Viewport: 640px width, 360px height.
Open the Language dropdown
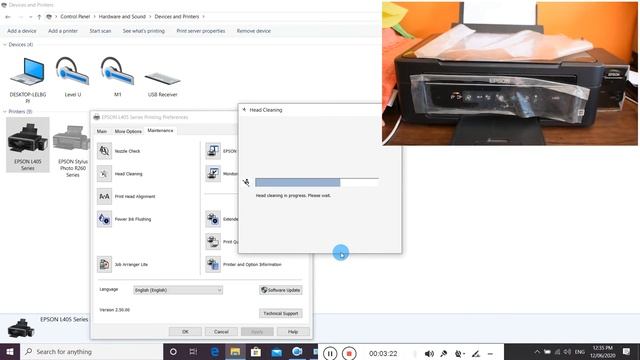(x=178, y=290)
